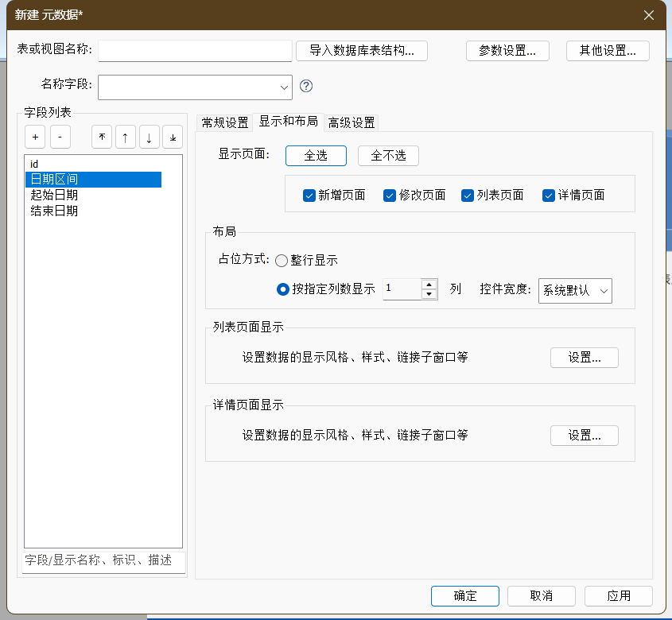Switch to the 常规设置 tab
Viewport: 672px width, 620px height.
click(225, 122)
